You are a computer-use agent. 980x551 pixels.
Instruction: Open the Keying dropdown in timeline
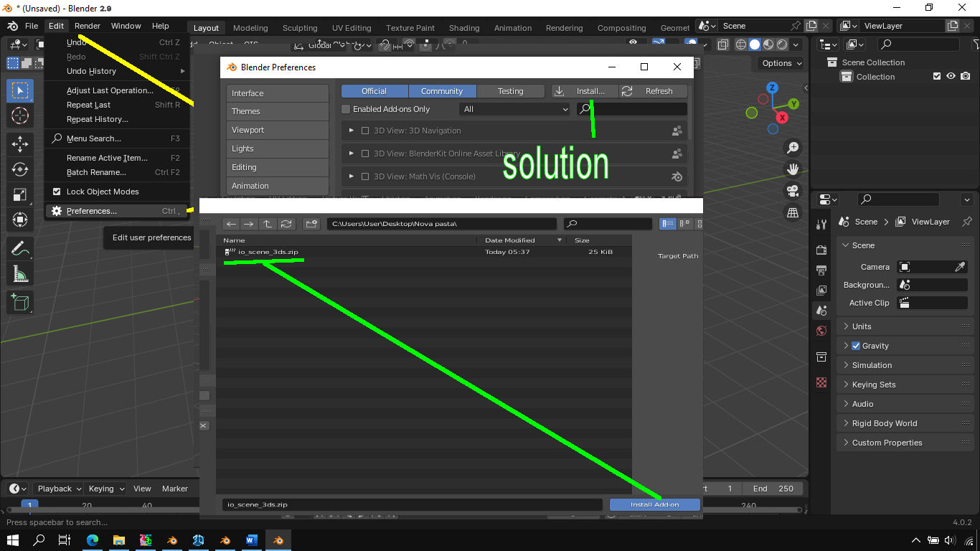tap(106, 489)
